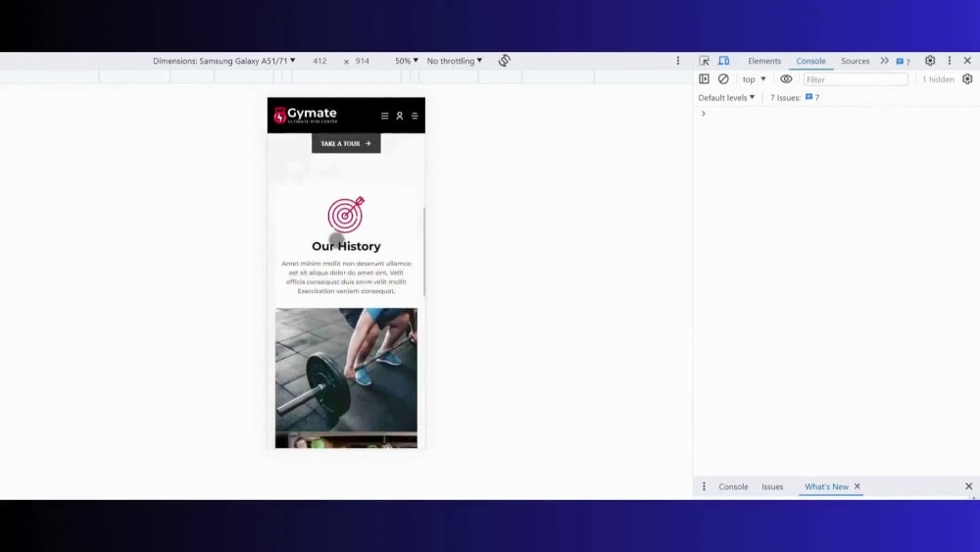
Task: Switch to the Elements tab
Action: (764, 61)
